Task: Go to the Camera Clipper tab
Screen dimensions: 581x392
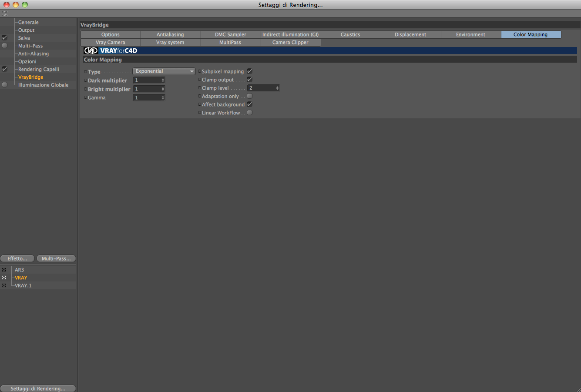Action: pos(291,42)
